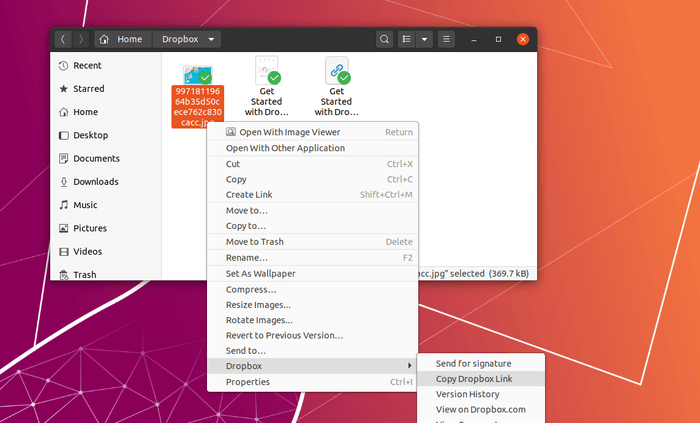This screenshot has height=423, width=700.
Task: Select the Get Started document file icon
Action: point(267,70)
